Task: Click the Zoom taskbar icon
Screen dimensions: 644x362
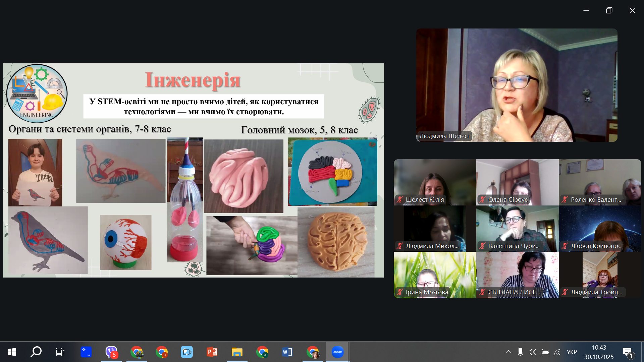Action: click(337, 352)
